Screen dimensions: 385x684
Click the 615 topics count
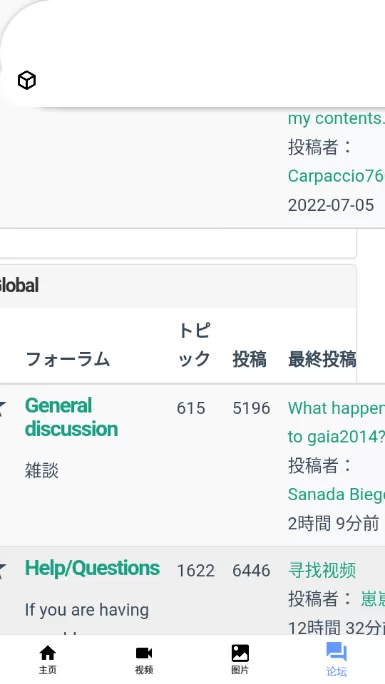[191, 408]
